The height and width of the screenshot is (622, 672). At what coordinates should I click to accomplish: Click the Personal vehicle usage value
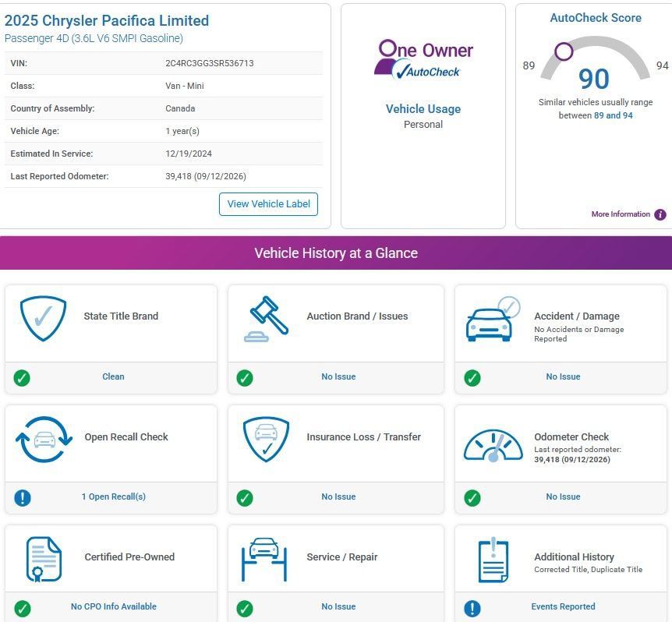pyautogui.click(x=423, y=125)
